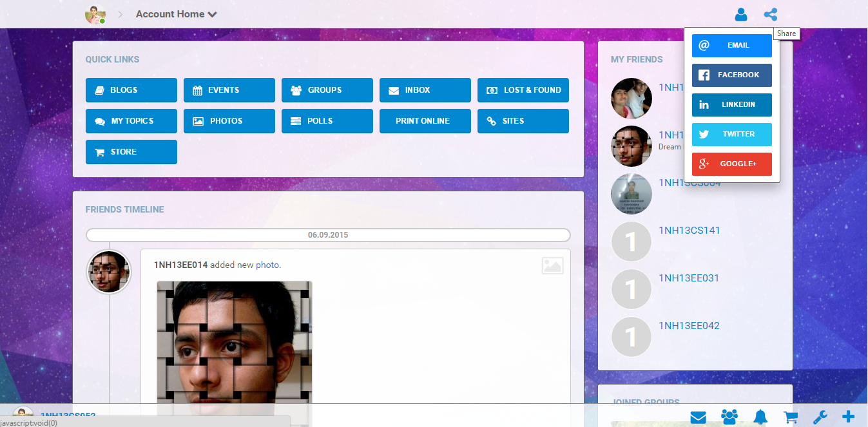This screenshot has width=868, height=427.
Task: Click avatar next to 1NH13EE042
Action: pyautogui.click(x=632, y=337)
